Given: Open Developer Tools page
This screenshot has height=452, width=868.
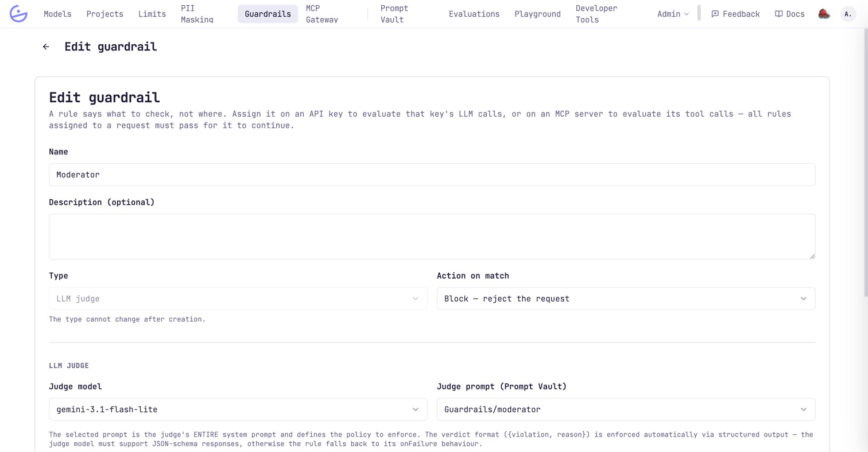Looking at the screenshot, I should tap(596, 14).
